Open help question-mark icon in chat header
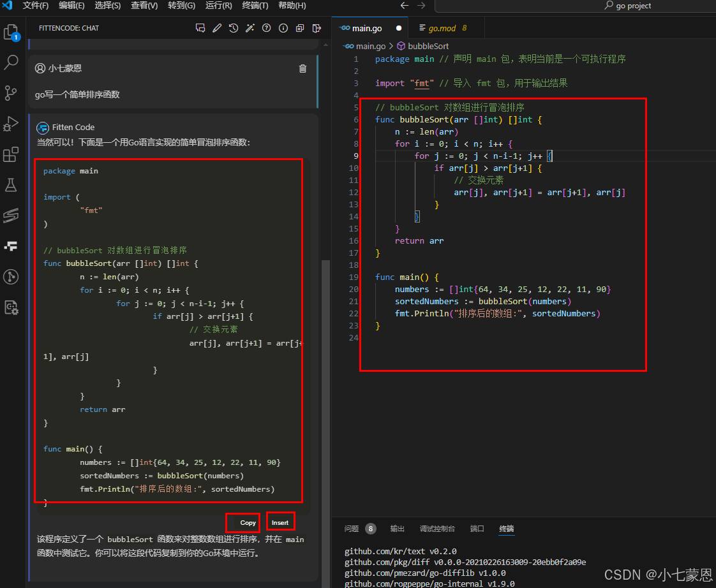The height and width of the screenshot is (588, 716). tap(267, 28)
